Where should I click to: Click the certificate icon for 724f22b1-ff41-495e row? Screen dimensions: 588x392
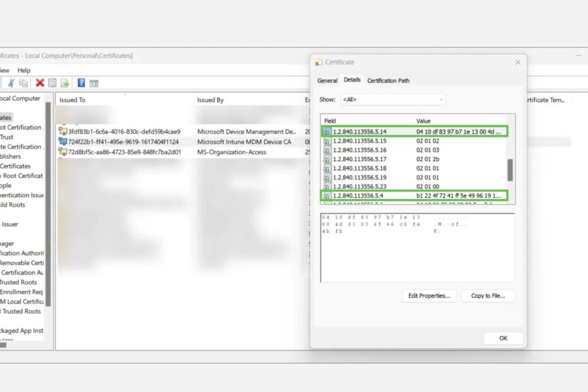point(63,142)
